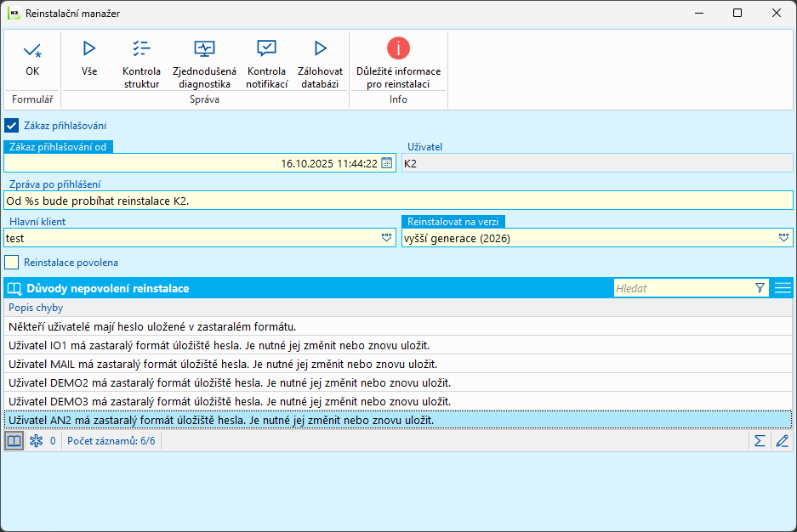Viewport: 797px width, 532px height.
Task: Open the hamburger menu of error list
Action: pyautogui.click(x=783, y=288)
